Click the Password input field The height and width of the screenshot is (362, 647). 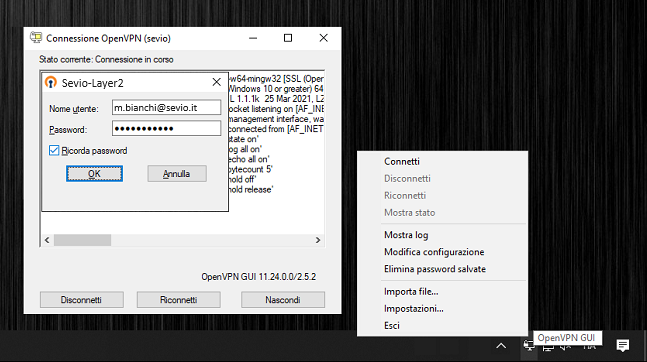coord(166,128)
